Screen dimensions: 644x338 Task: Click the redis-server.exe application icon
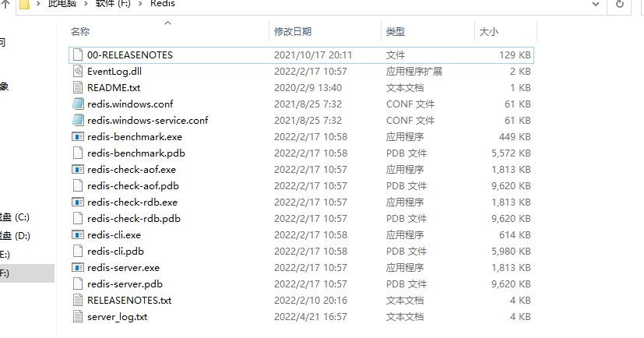pyautogui.click(x=78, y=268)
